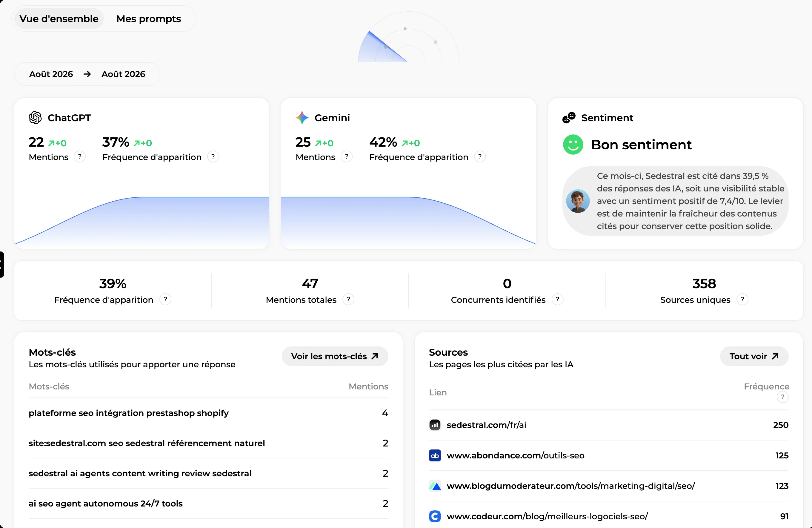Open the Août 2026 end date picker
The image size is (812, 528).
click(x=123, y=74)
